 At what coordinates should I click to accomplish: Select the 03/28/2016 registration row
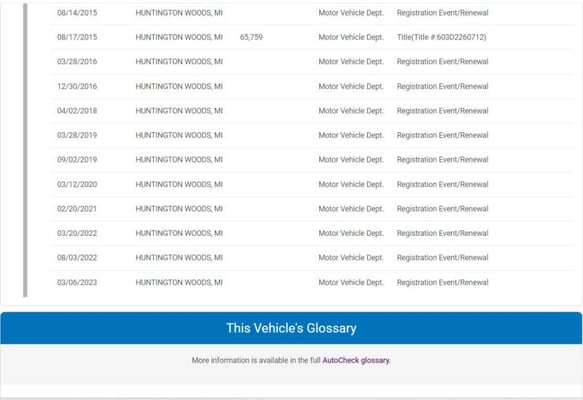coord(312,62)
